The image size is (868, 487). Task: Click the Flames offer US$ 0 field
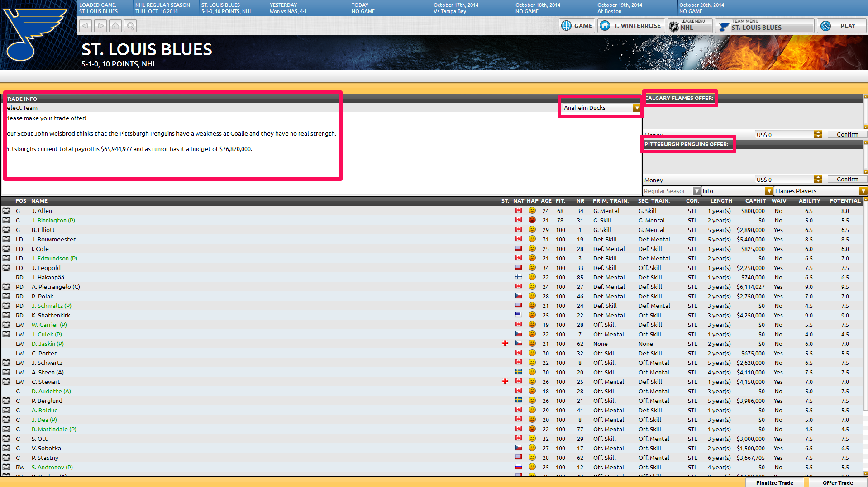pos(784,135)
